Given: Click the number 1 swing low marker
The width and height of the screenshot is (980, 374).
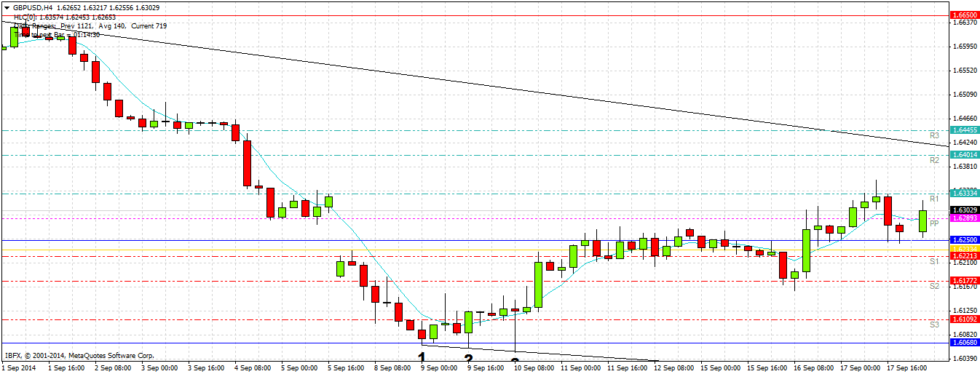Looking at the screenshot, I should point(422,357).
